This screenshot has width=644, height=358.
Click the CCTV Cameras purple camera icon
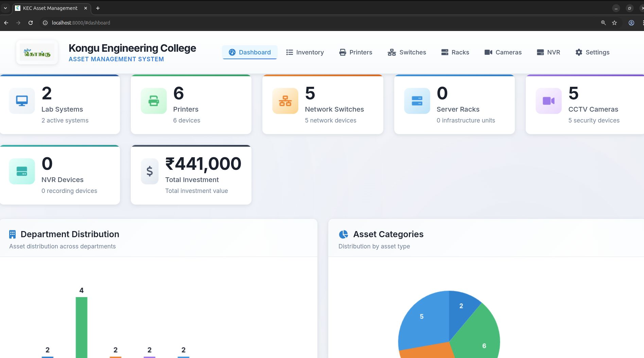click(548, 101)
